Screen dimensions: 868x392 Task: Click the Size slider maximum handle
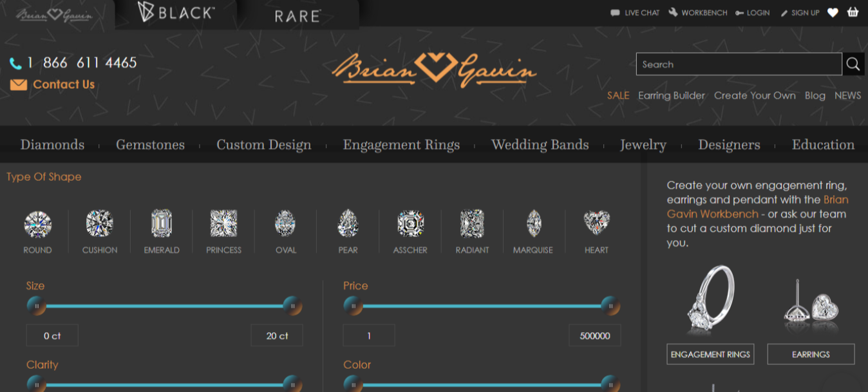[293, 306]
